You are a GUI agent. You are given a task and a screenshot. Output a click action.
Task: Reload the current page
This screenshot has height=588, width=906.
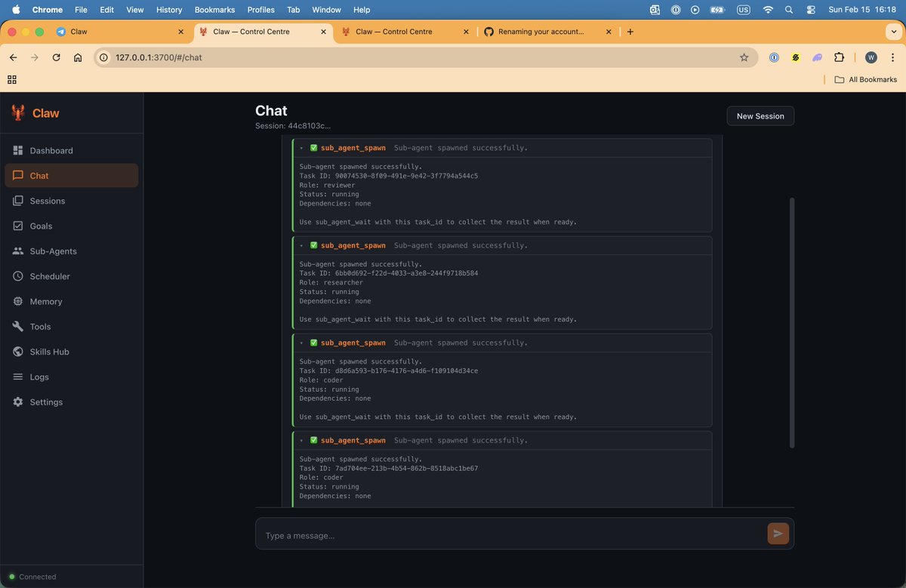point(56,57)
